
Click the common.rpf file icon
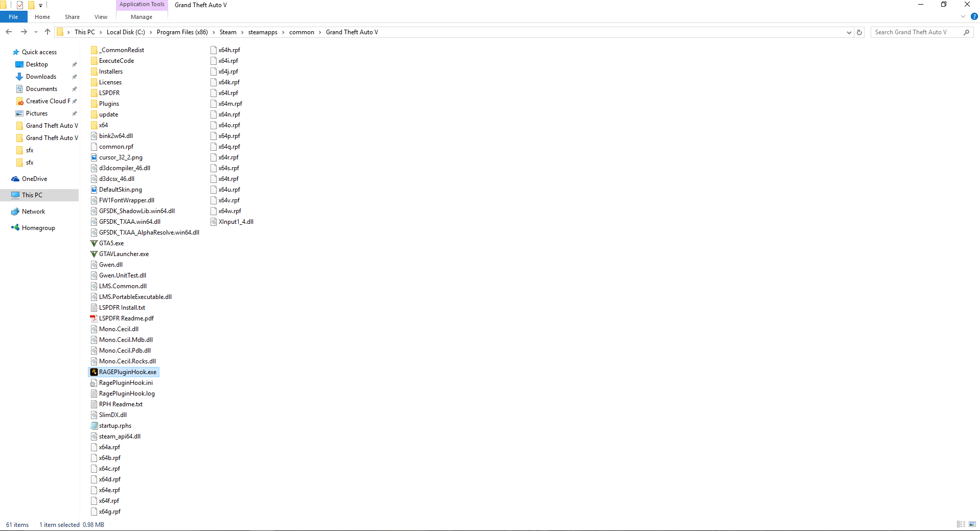coord(94,147)
